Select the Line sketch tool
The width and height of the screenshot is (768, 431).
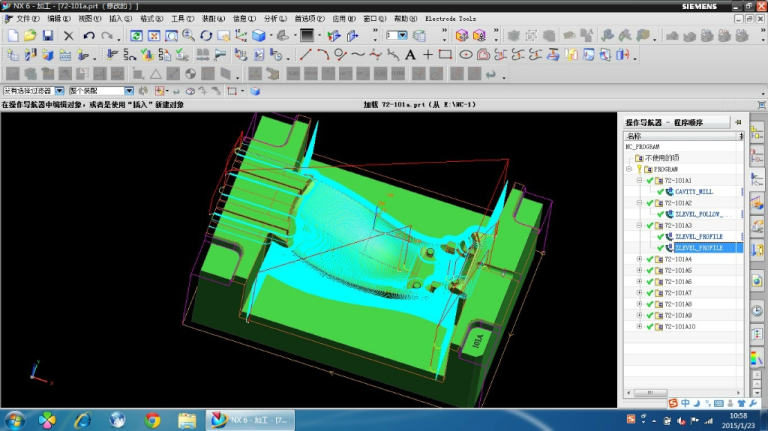306,55
